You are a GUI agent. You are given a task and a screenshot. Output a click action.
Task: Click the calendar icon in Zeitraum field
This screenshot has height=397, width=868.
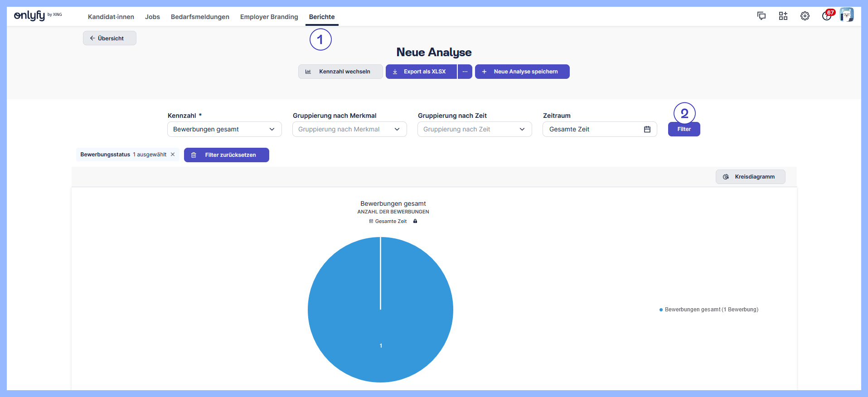(x=647, y=130)
